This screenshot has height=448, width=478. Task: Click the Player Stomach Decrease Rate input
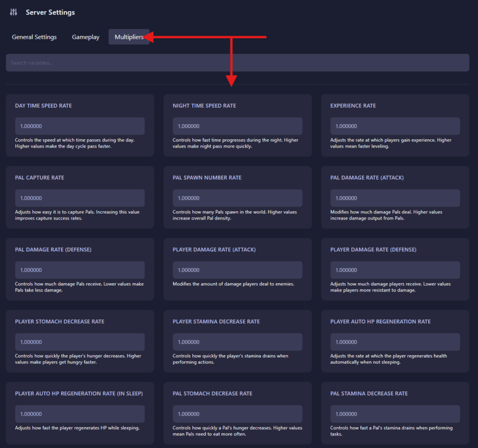pyautogui.click(x=80, y=342)
